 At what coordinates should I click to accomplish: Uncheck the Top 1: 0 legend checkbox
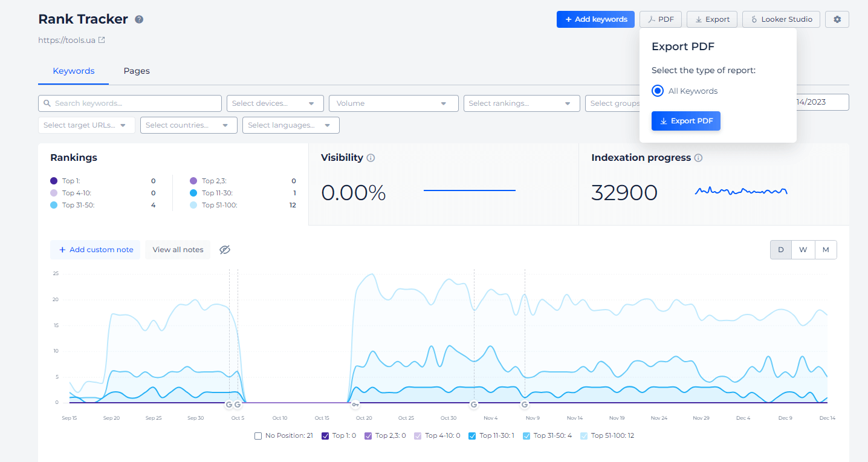click(325, 435)
